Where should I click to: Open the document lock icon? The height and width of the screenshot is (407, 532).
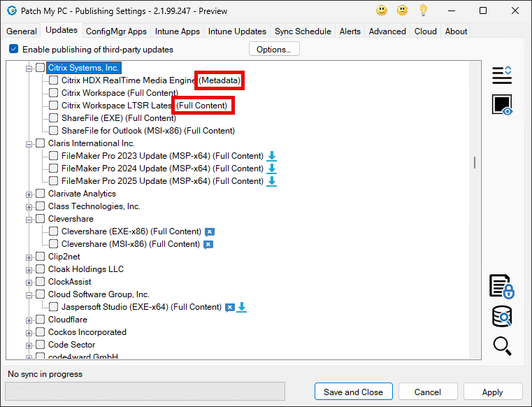click(x=502, y=287)
